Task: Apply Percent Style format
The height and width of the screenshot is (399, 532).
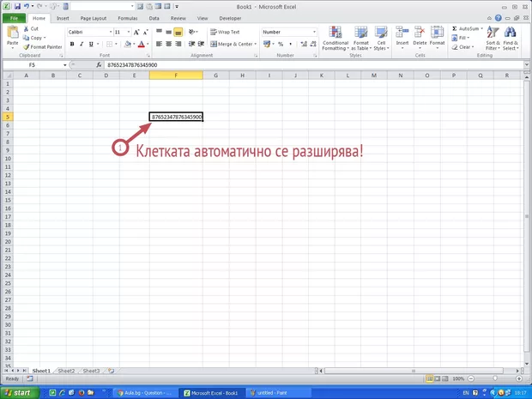Action: pos(281,44)
